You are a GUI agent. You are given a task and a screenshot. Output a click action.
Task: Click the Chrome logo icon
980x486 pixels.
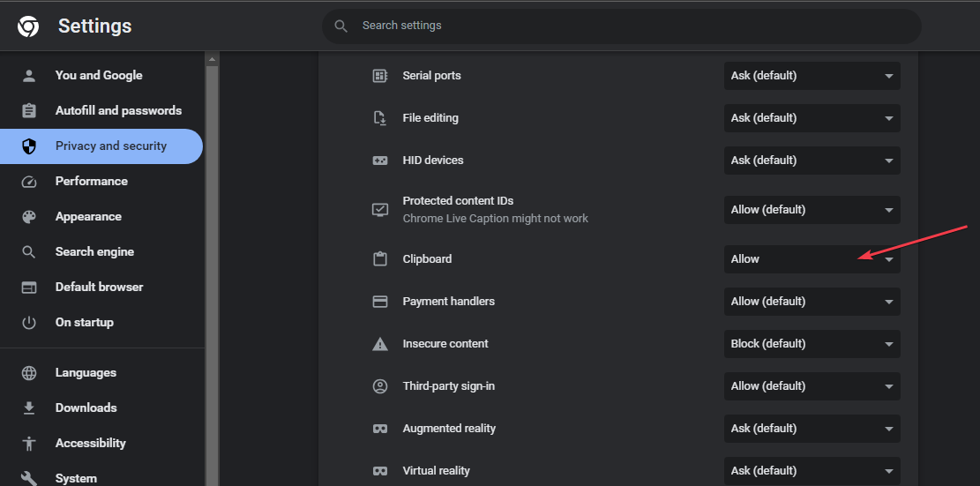(28, 26)
